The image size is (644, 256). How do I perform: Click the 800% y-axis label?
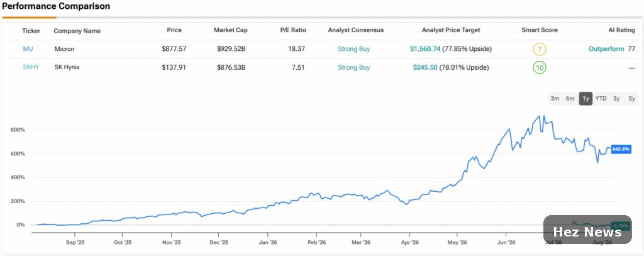point(18,130)
